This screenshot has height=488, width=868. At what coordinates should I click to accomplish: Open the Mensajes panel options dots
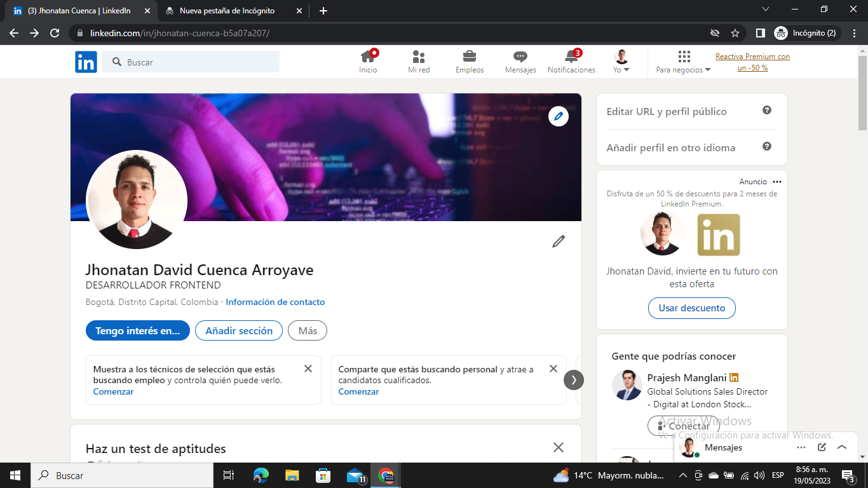tap(801, 447)
